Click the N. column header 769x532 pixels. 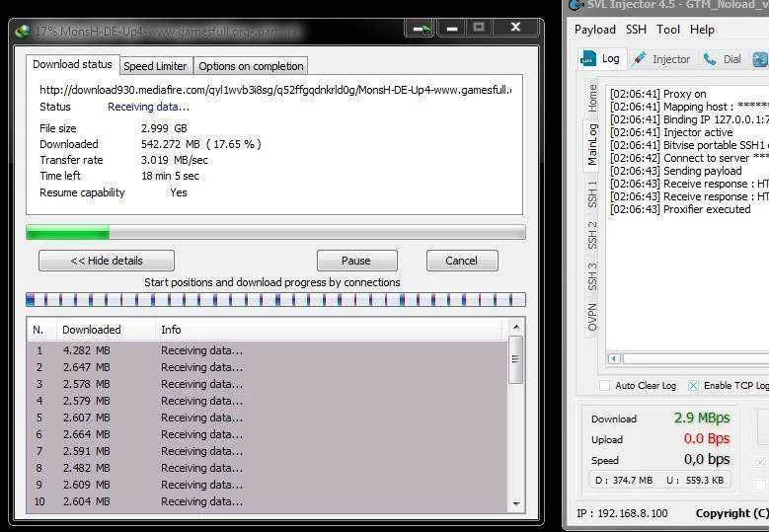click(x=41, y=330)
